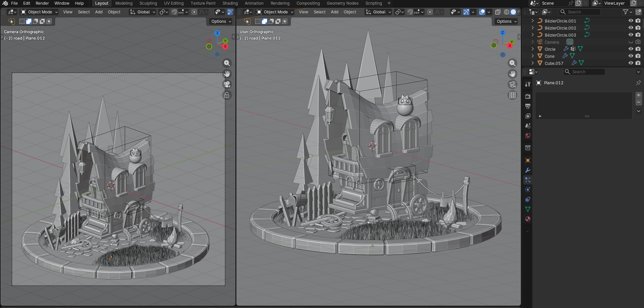Click hand pan tool in right viewport

[x=512, y=74]
